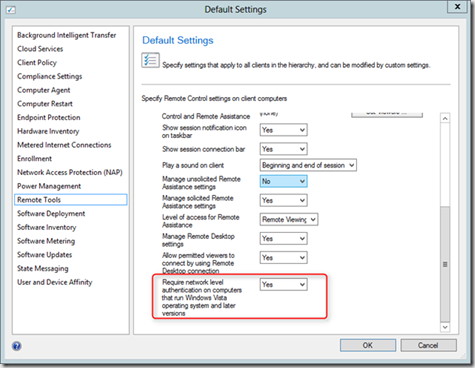Click the Cancel button
Screen dimensions: 475x368
coord(428,345)
